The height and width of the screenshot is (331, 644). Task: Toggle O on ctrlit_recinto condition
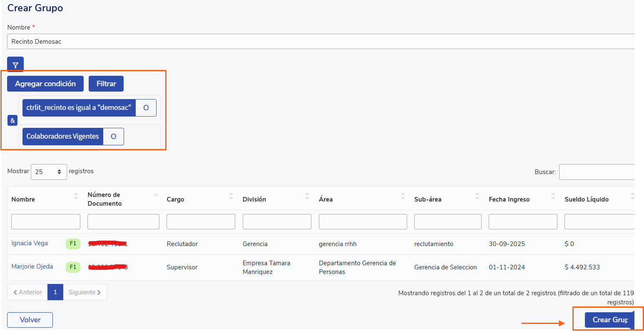point(146,108)
